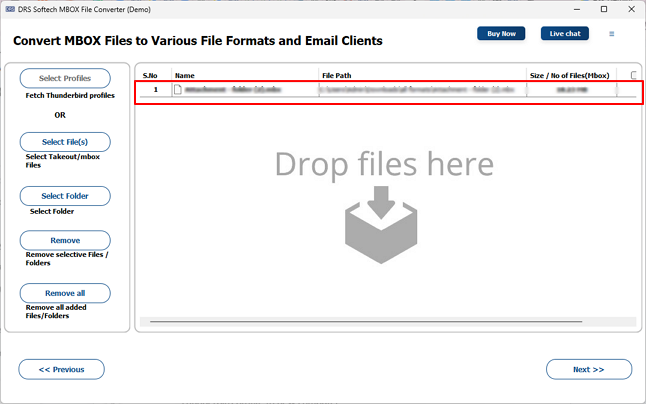The height and width of the screenshot is (404, 646).
Task: Click the File Path column header
Action: (x=337, y=76)
